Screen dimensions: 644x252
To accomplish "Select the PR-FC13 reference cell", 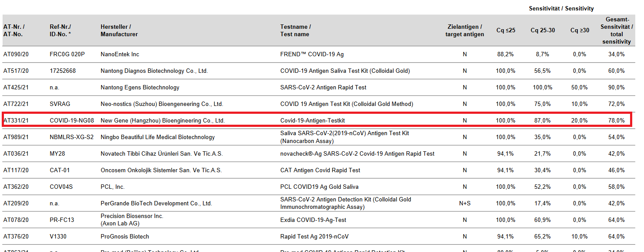I will click(x=62, y=220).
